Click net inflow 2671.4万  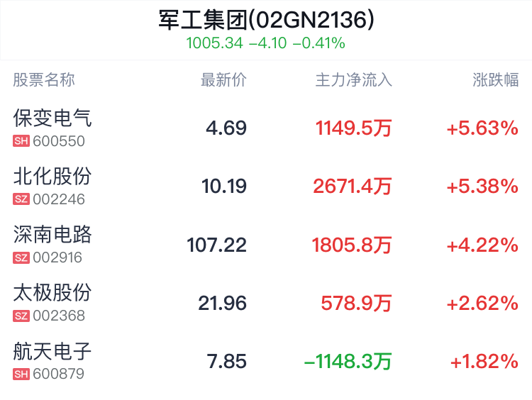click(353, 187)
